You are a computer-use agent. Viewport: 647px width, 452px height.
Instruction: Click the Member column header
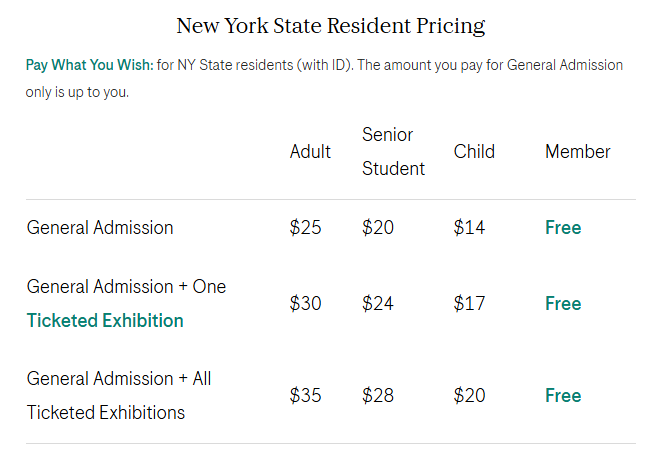(578, 152)
